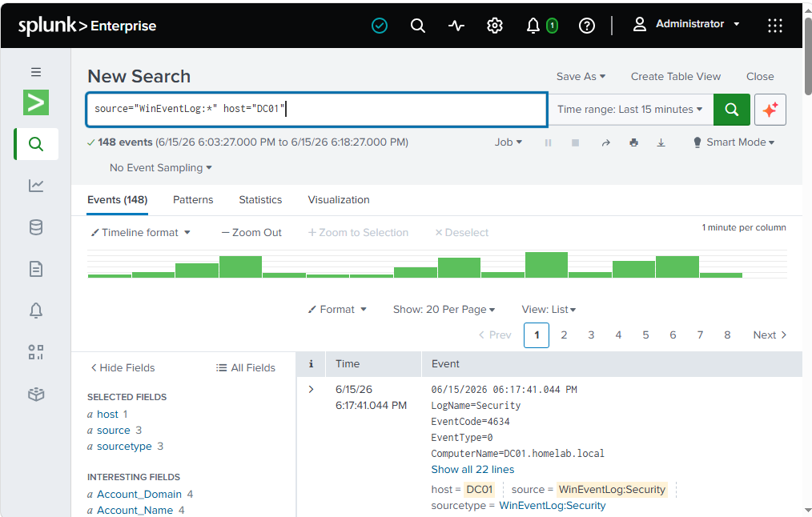This screenshot has height=517, width=812.
Task: Switch to the Patterns tab
Action: (193, 200)
